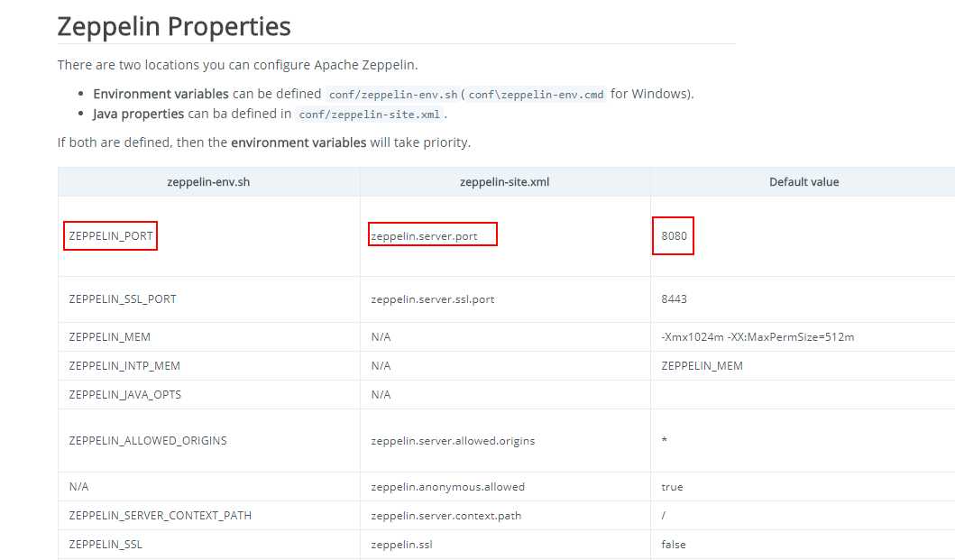Click the zeppelin.ssl cell

point(401,544)
